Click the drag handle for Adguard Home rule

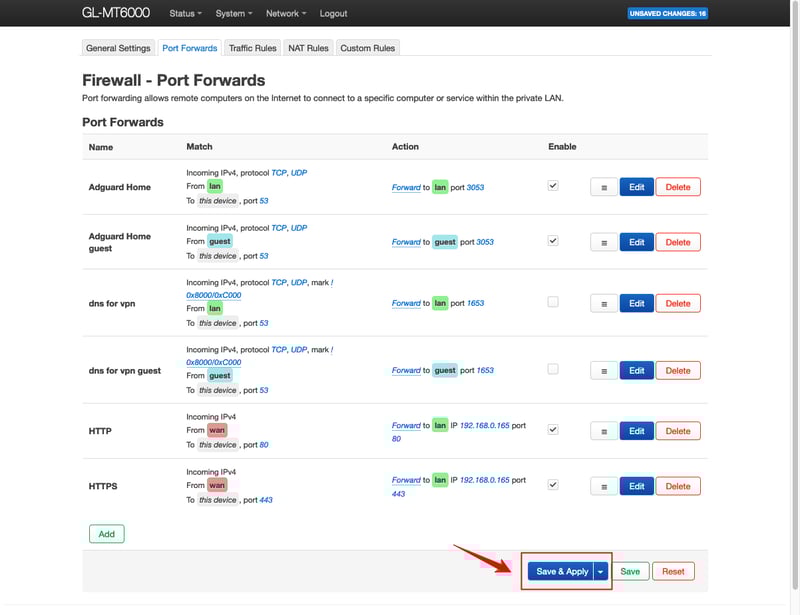point(603,187)
